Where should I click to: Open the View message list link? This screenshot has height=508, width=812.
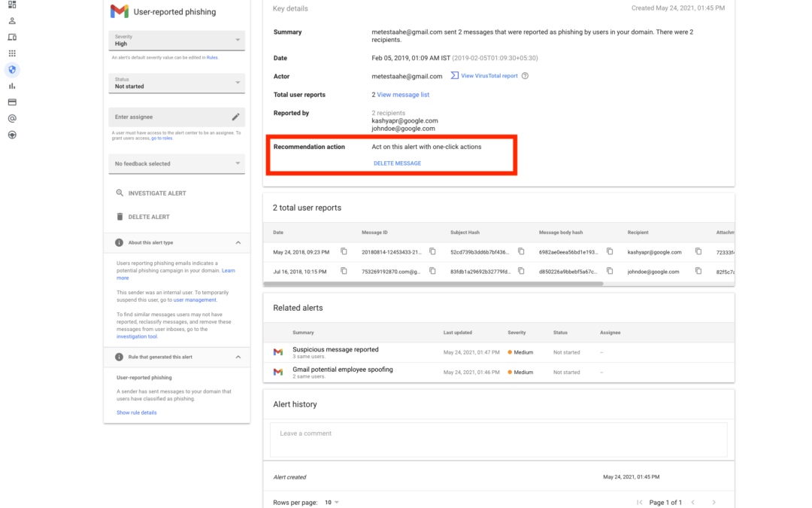tap(403, 95)
